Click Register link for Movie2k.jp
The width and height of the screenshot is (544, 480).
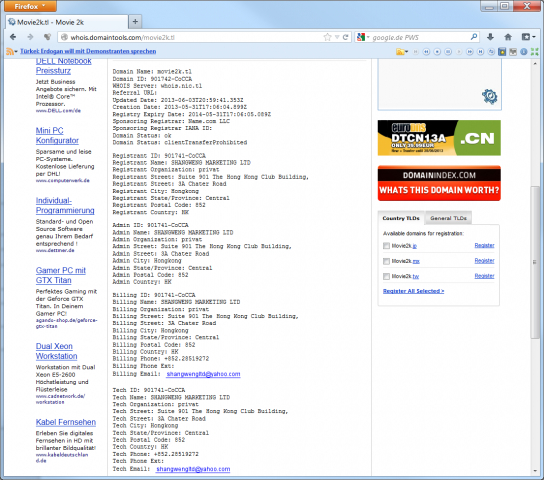(x=484, y=246)
